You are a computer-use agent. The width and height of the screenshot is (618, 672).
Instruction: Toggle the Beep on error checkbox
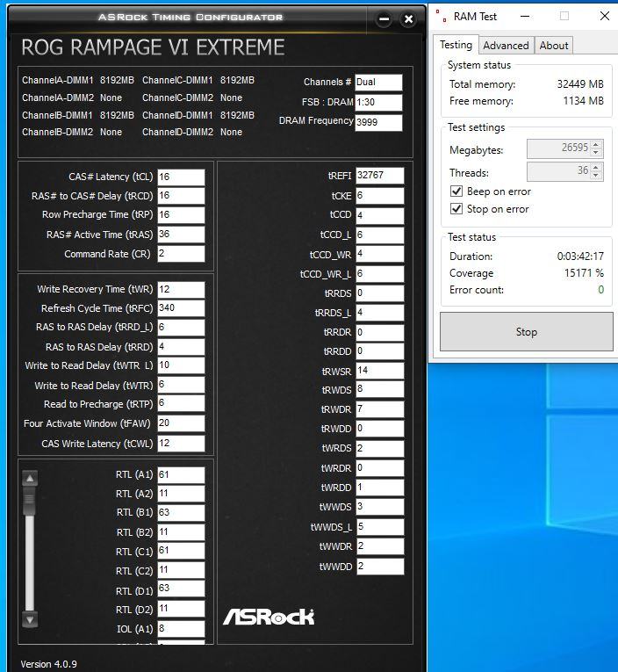point(456,191)
